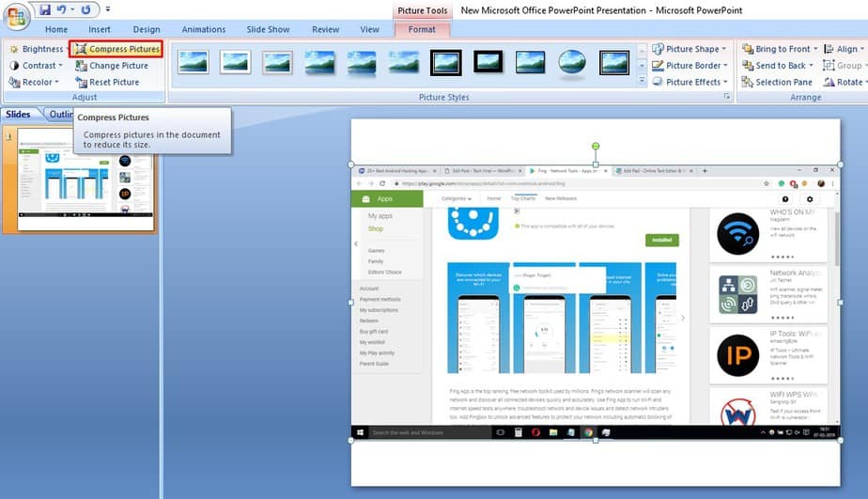Apply the oval picture style thumbnail
Image resolution: width=868 pixels, height=499 pixels.
click(572, 62)
